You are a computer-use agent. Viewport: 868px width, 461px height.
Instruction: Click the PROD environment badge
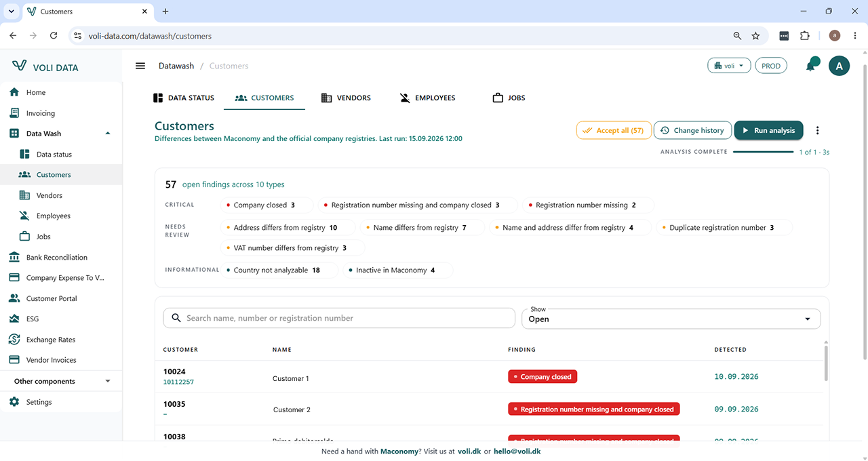pyautogui.click(x=771, y=66)
